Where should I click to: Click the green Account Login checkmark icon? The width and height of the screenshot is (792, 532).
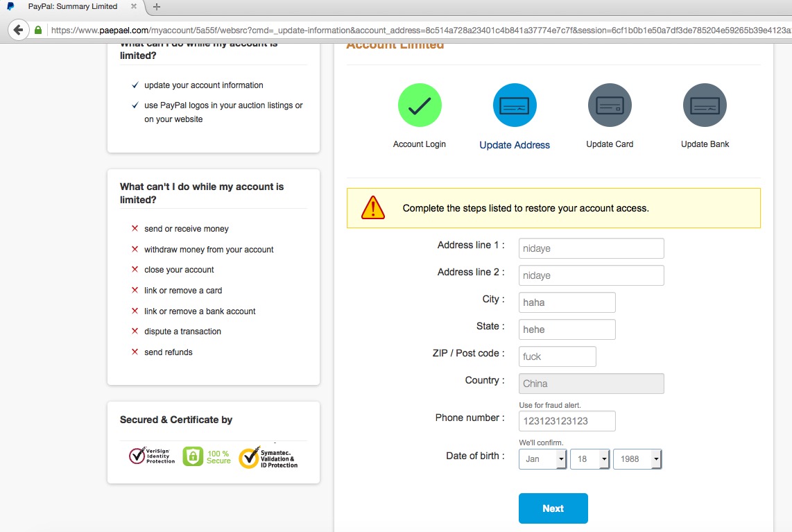420,105
